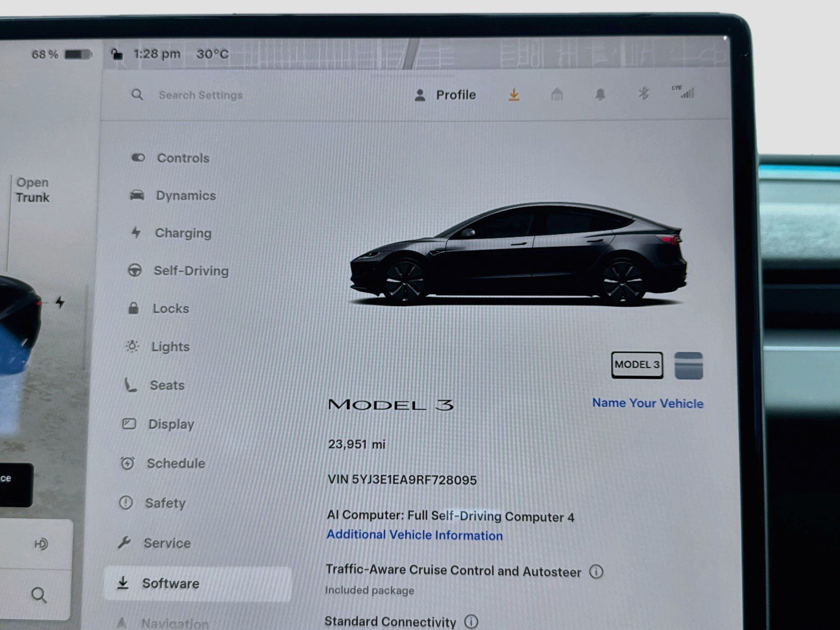Screen dimensions: 840x630
Task: Tap the 68 % battery percentage
Action: (x=45, y=55)
